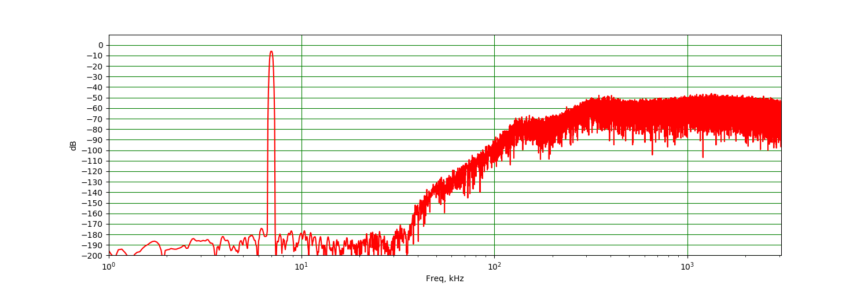
Task: Click the x-axis tick label '10^0'
Action: [109, 266]
